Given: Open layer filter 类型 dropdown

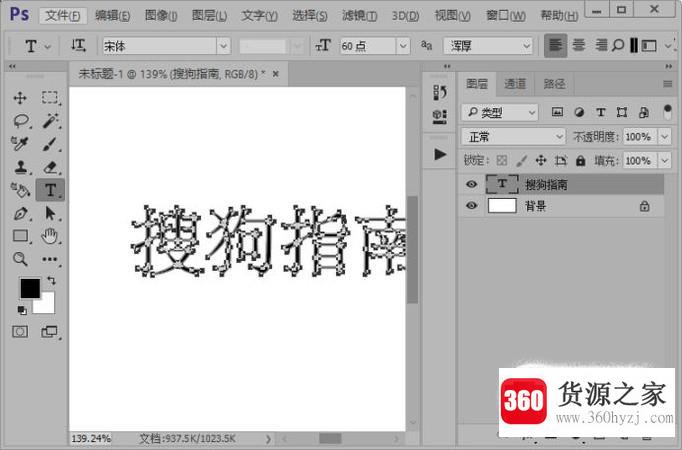Looking at the screenshot, I should 500,113.
